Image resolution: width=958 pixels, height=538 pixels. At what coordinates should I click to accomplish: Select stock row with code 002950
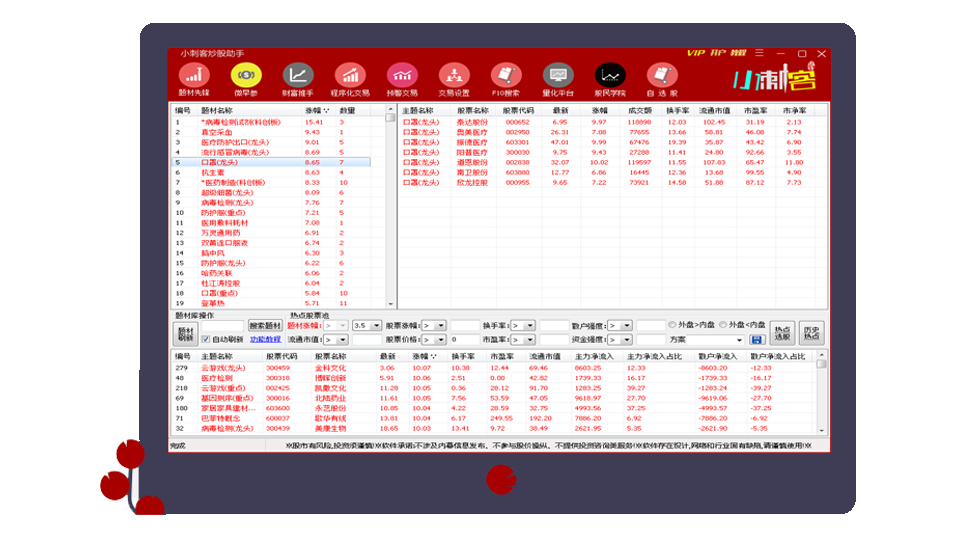coord(613,132)
